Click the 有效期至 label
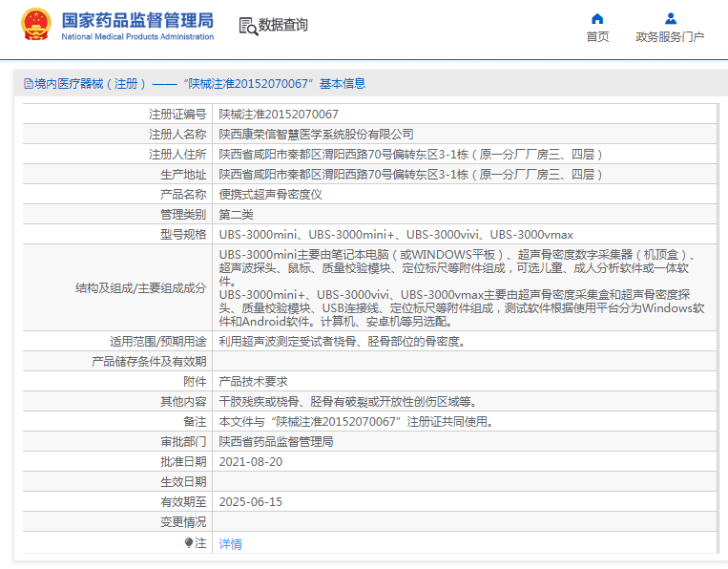The image size is (728, 569). (x=183, y=501)
